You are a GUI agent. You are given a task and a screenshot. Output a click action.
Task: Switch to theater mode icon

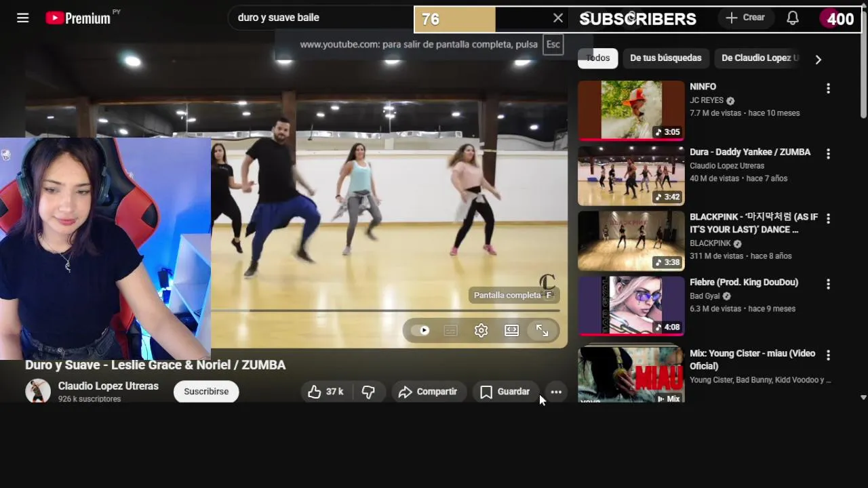point(511,330)
